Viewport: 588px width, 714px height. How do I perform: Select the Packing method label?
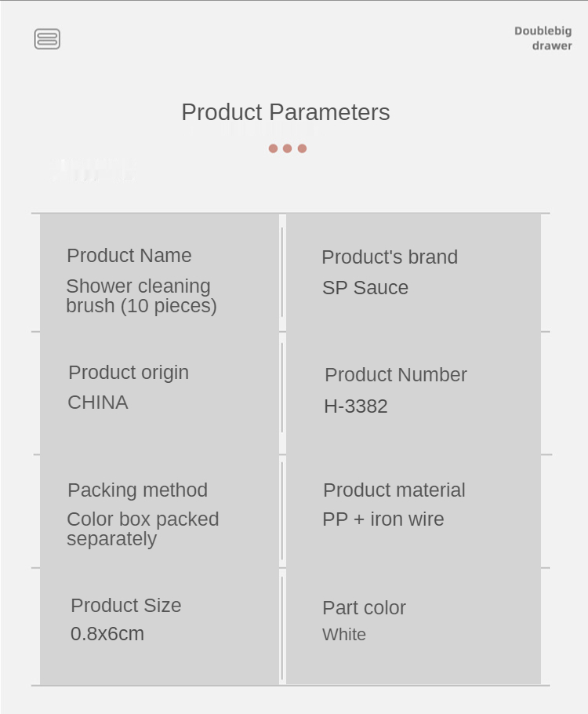137,490
